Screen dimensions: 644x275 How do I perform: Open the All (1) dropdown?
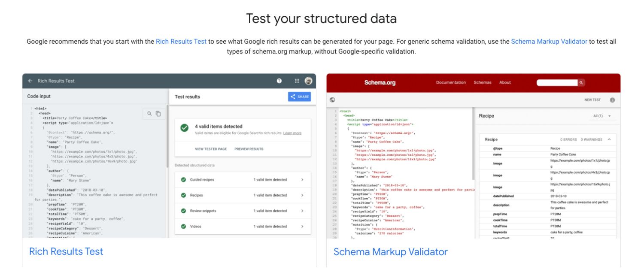click(602, 116)
